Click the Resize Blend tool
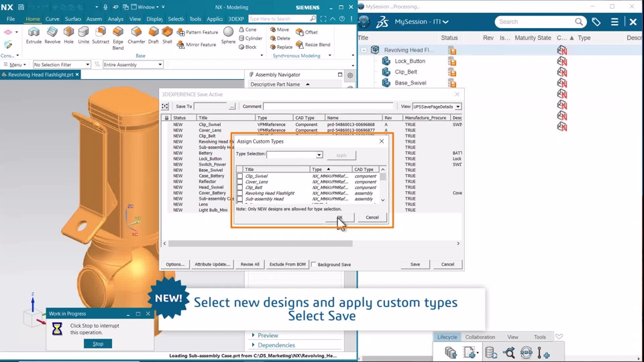This screenshot has height=362, width=644. coord(313,45)
